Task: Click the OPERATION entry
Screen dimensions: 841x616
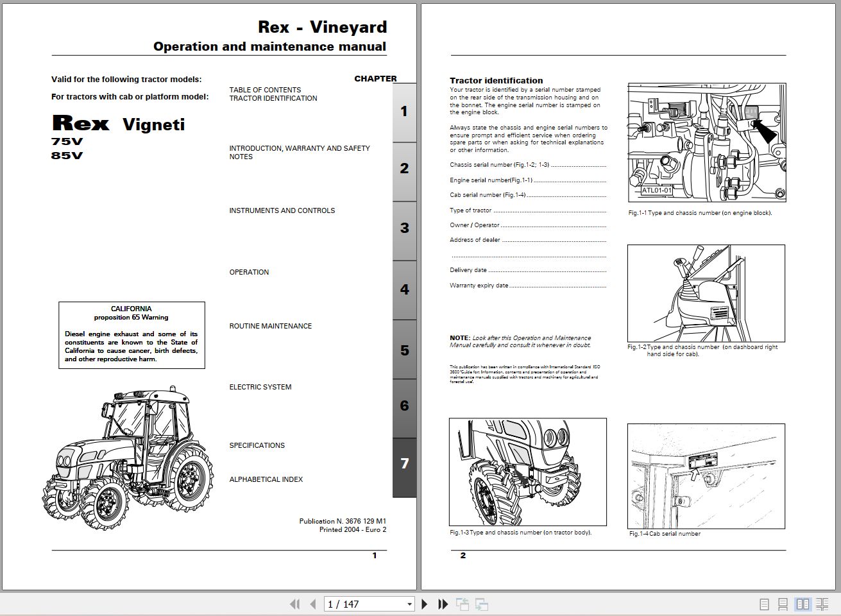Action: click(249, 272)
